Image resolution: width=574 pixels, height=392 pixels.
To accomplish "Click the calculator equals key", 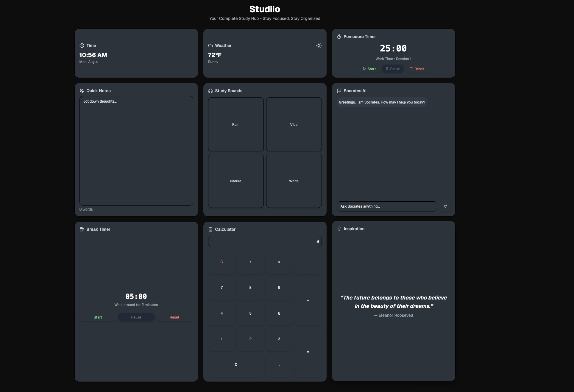I will tap(308, 352).
